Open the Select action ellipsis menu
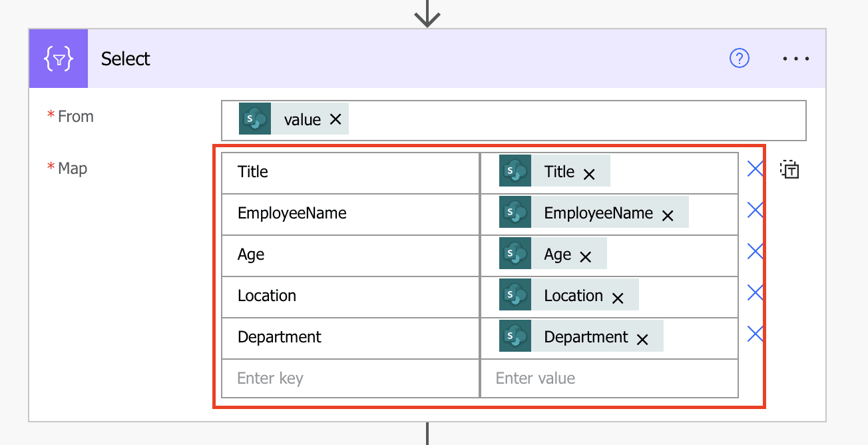Image resolution: width=868 pixels, height=445 pixels. (x=796, y=59)
